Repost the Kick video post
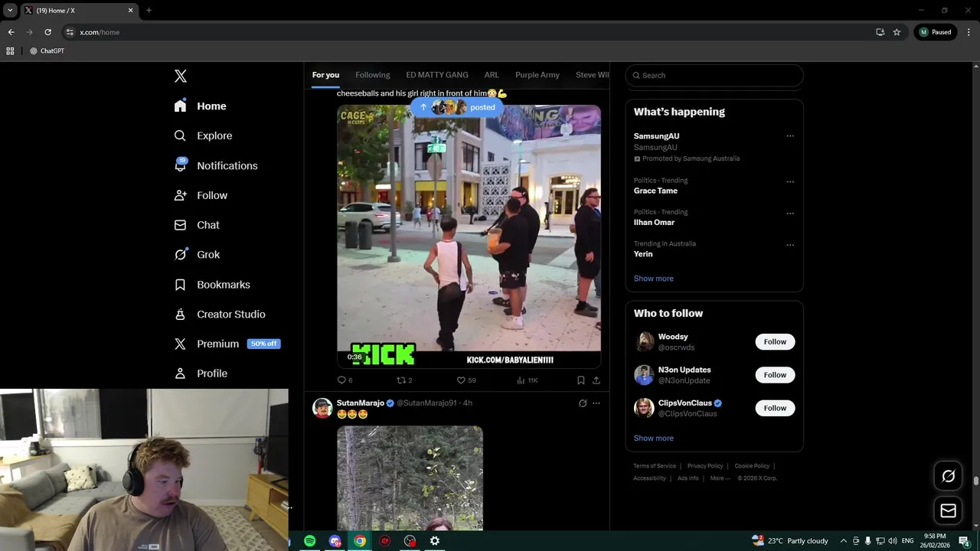The image size is (980, 551). [x=401, y=380]
